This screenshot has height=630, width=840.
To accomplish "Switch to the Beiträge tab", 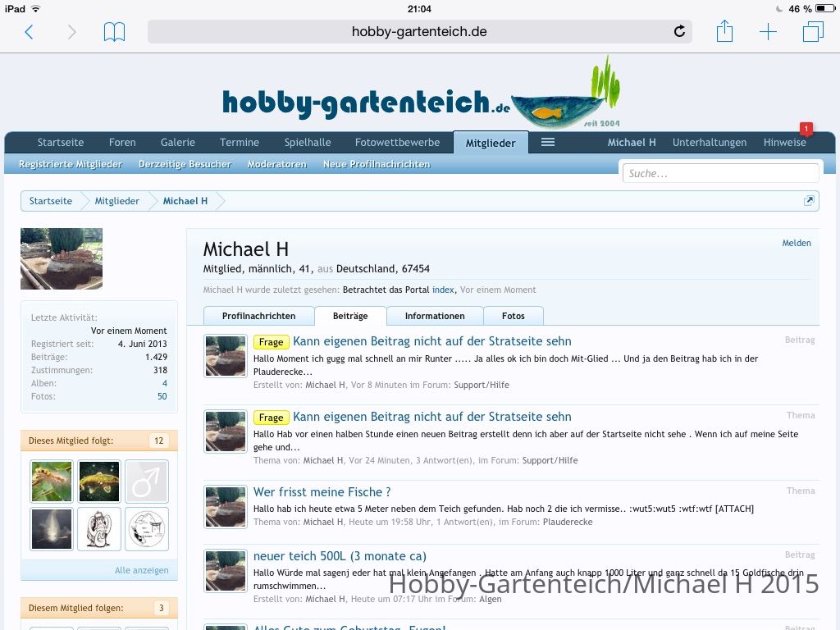I will [350, 316].
